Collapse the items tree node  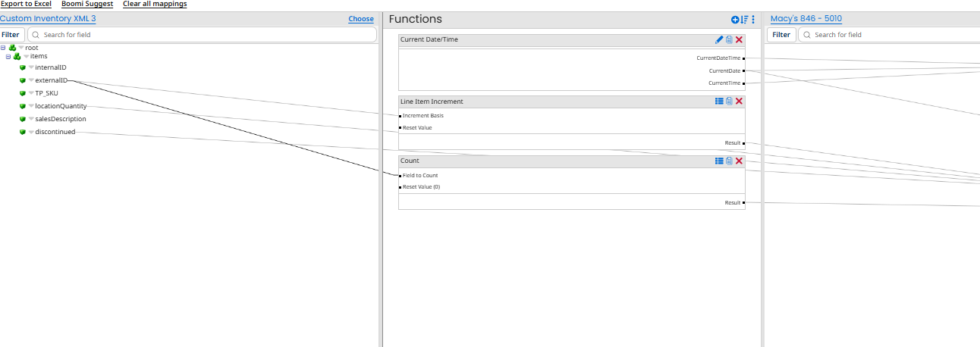[8, 56]
